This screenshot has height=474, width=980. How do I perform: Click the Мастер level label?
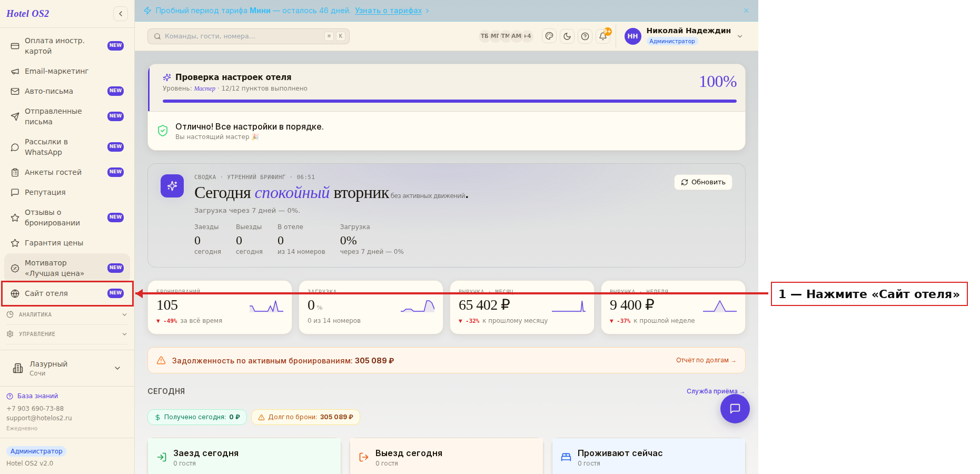tap(204, 88)
